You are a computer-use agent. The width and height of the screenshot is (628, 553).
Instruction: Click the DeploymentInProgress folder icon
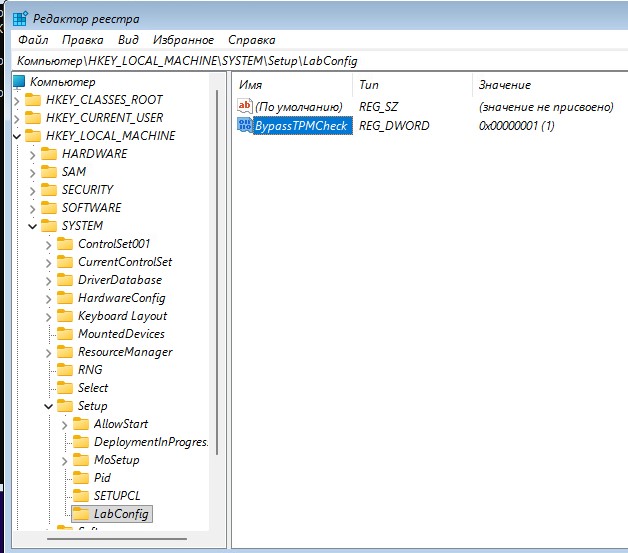pyautogui.click(x=81, y=442)
